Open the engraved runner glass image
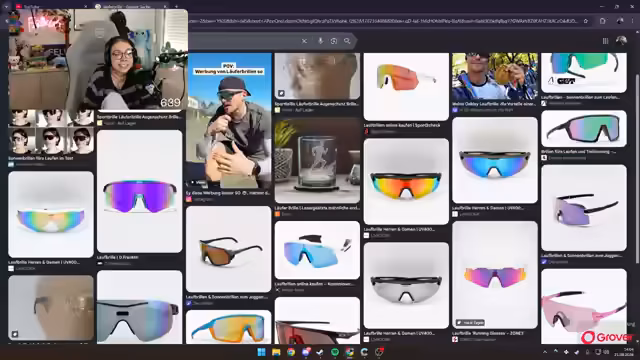Image resolution: width=640 pixels, height=360 pixels. click(x=317, y=161)
